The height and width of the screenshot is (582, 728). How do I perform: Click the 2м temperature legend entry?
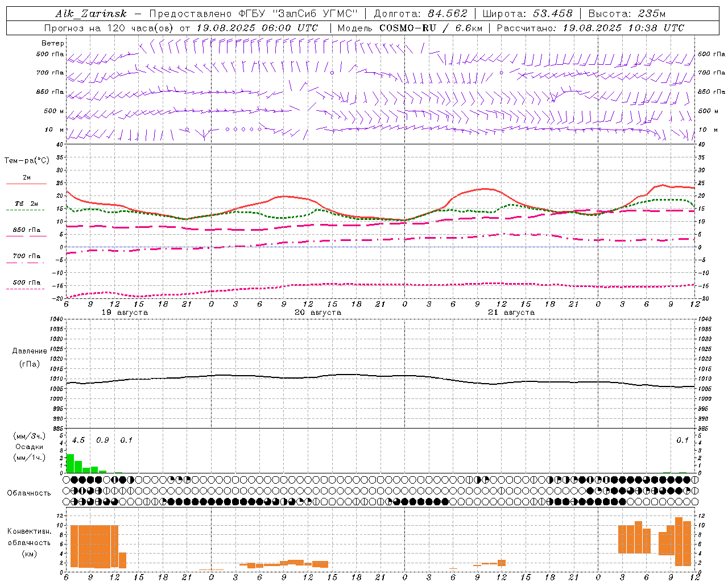pos(26,178)
